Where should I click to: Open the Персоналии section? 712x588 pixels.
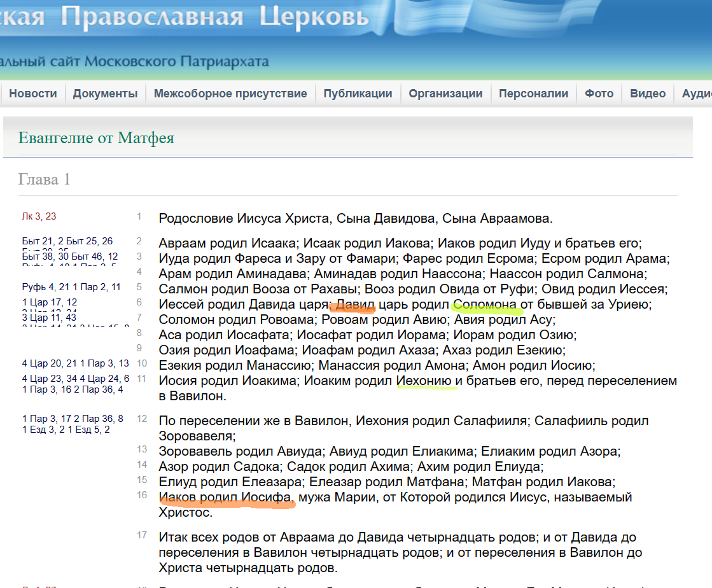click(533, 93)
